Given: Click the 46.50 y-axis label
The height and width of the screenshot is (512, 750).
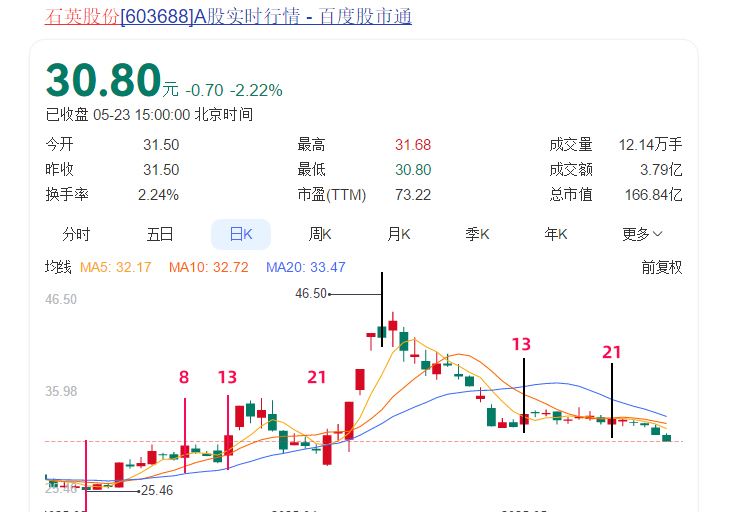Looking at the screenshot, I should pos(61,300).
